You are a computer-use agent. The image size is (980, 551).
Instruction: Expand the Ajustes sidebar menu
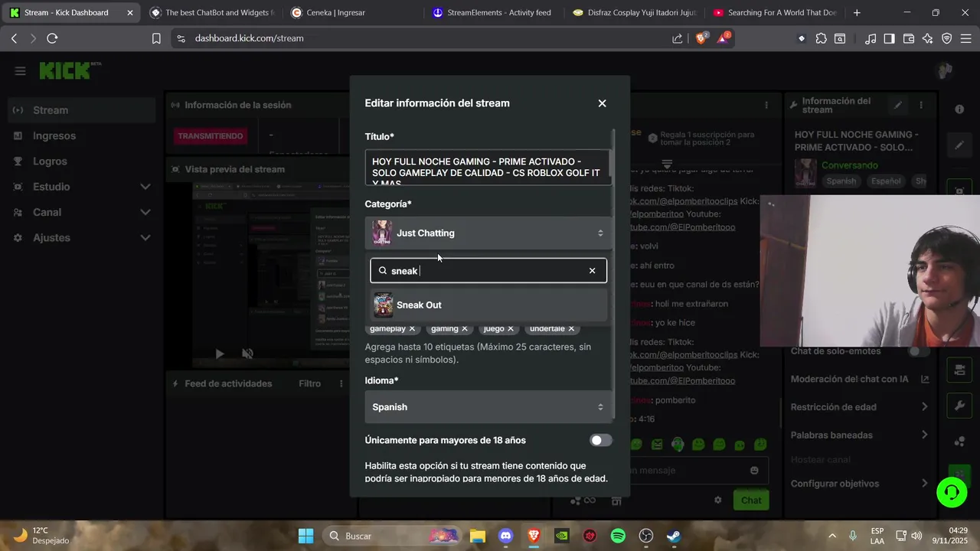[x=81, y=238]
